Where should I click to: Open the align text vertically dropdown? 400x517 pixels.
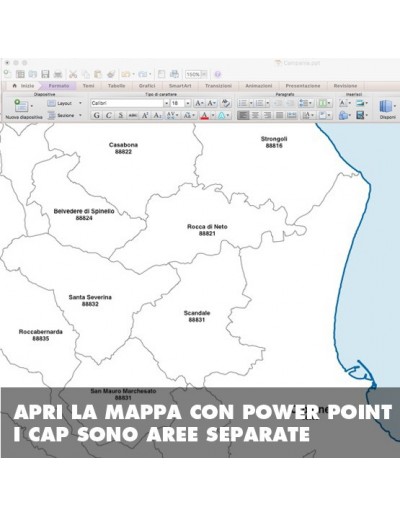click(x=325, y=115)
